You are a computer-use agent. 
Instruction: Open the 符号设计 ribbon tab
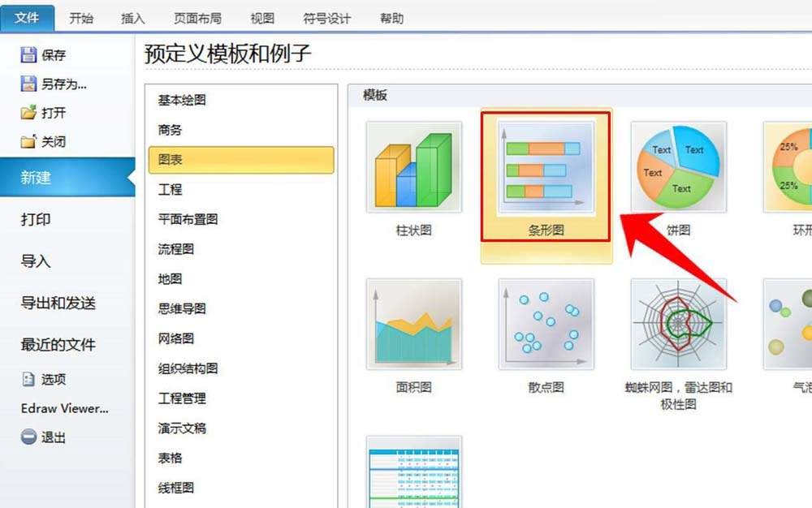(327, 18)
